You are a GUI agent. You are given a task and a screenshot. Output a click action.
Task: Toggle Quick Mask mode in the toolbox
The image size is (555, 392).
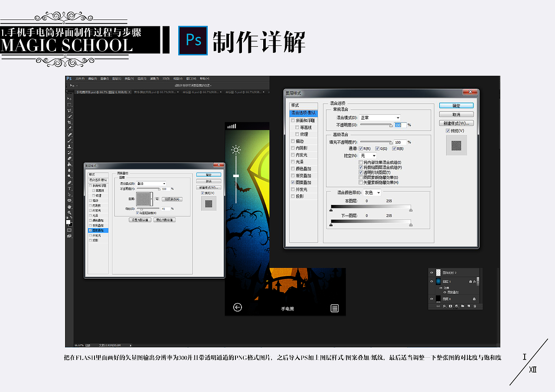point(69,230)
